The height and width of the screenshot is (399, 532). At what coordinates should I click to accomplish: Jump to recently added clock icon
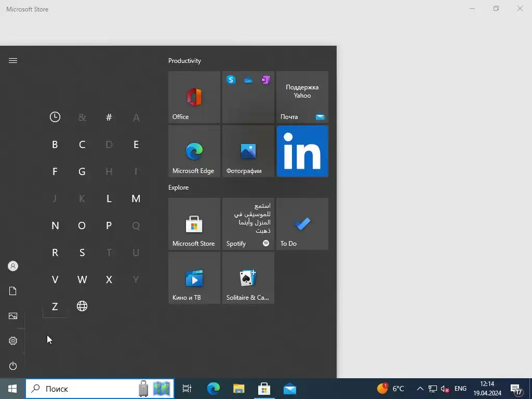click(x=55, y=117)
